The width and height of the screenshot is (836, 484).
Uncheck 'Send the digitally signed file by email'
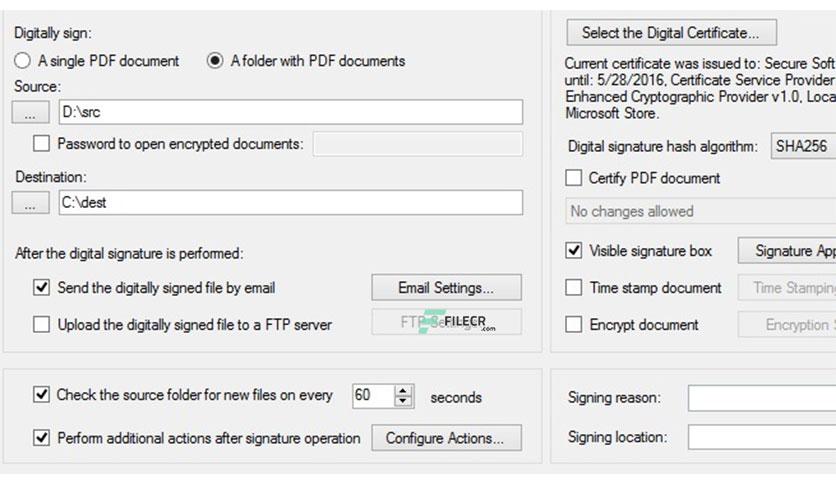pos(41,288)
